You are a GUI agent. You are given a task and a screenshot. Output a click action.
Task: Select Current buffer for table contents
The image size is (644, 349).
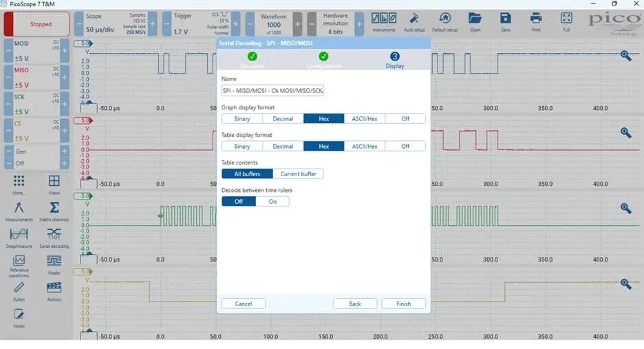[x=298, y=173]
